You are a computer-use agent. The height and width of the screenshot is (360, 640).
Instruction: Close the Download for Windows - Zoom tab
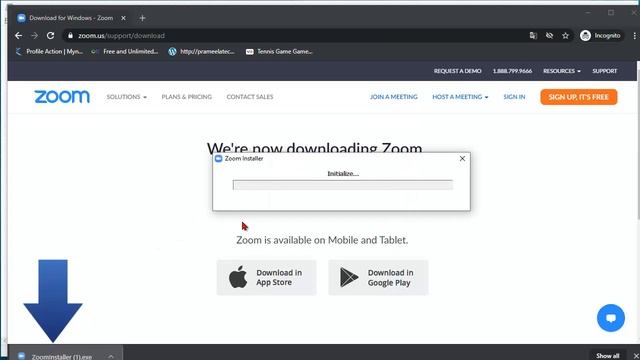tap(123, 18)
